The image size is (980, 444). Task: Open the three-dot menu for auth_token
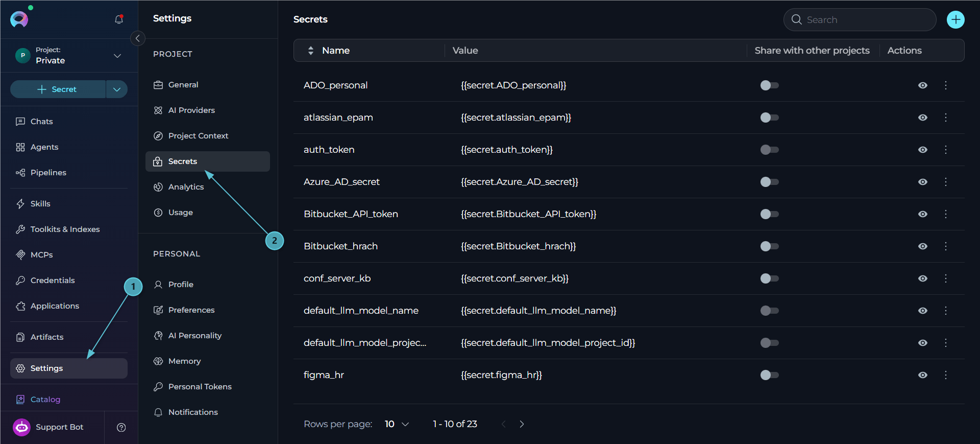[x=945, y=150]
